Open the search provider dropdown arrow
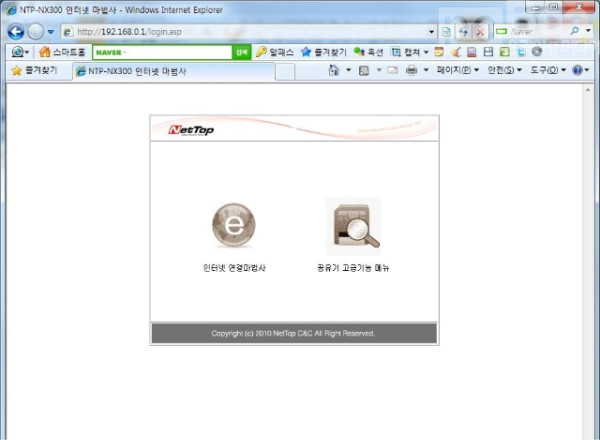Screen dimensions: 600x440 coord(588,31)
